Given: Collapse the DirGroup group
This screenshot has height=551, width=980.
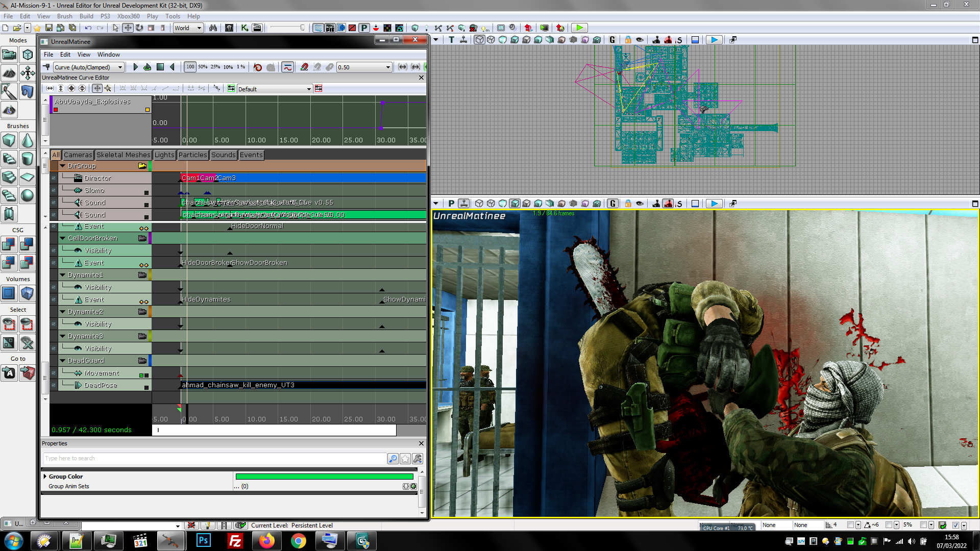Looking at the screenshot, I should (63, 166).
